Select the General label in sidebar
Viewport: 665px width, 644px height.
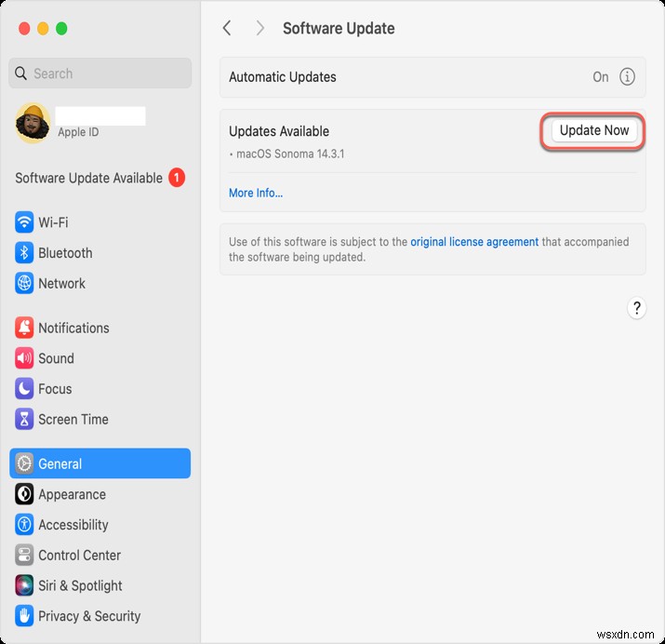click(x=60, y=463)
